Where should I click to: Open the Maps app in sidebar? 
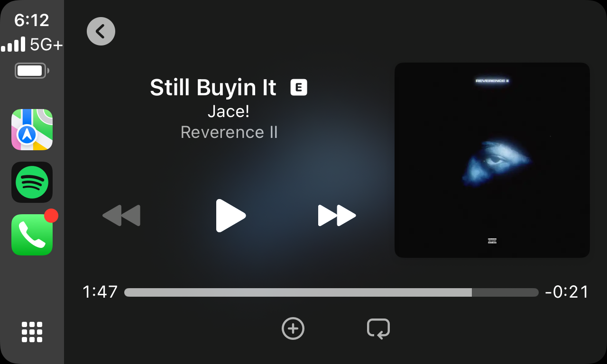32,130
